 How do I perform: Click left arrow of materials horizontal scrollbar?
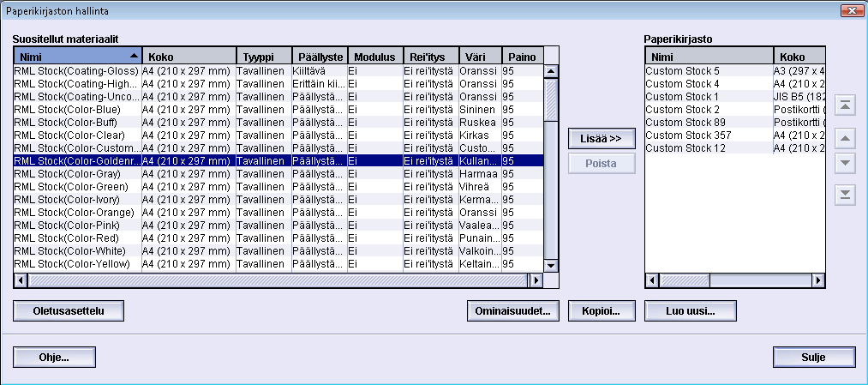(21, 280)
